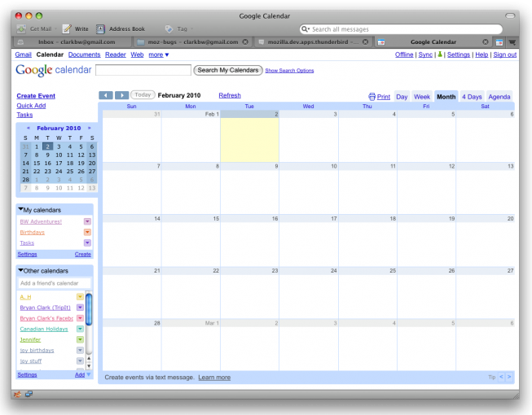Image resolution: width=532 pixels, height=415 pixels.
Task: Click the Create Event link
Action: [36, 96]
